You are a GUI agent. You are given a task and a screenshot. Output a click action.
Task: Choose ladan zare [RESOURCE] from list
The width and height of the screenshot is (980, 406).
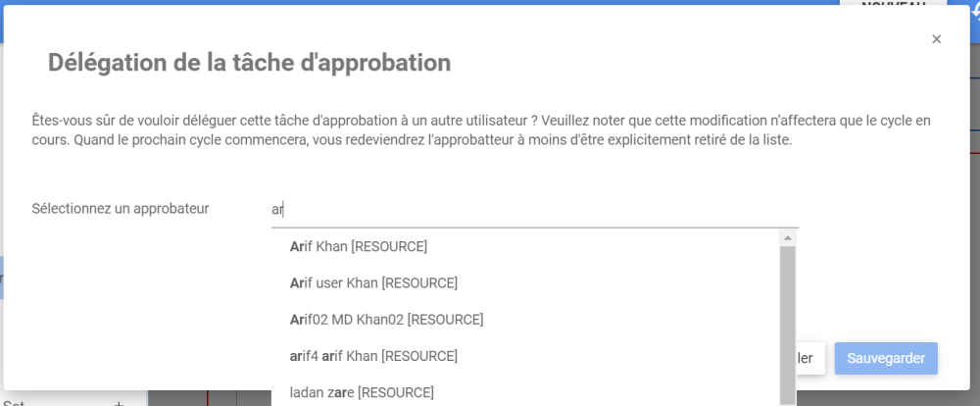(362, 392)
